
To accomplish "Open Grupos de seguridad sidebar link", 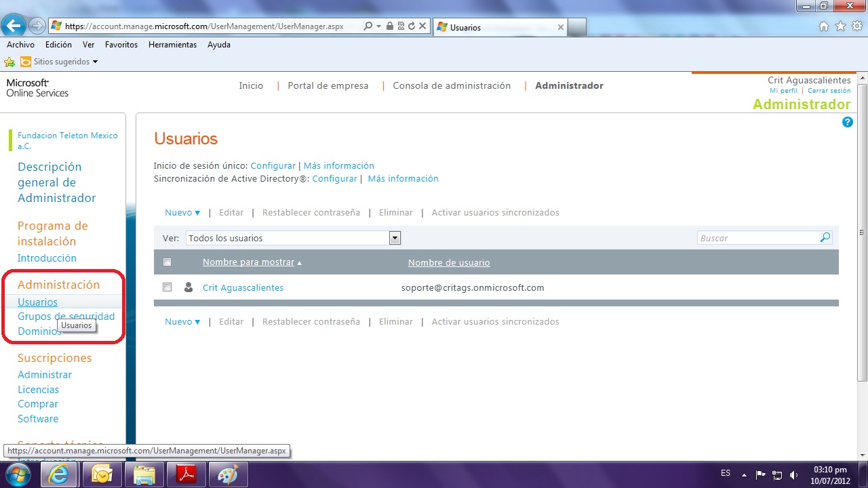I will (x=66, y=317).
